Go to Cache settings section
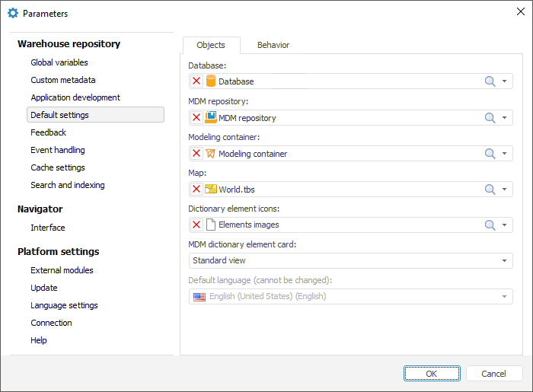Screen dimensions: 533x392 coord(58,167)
